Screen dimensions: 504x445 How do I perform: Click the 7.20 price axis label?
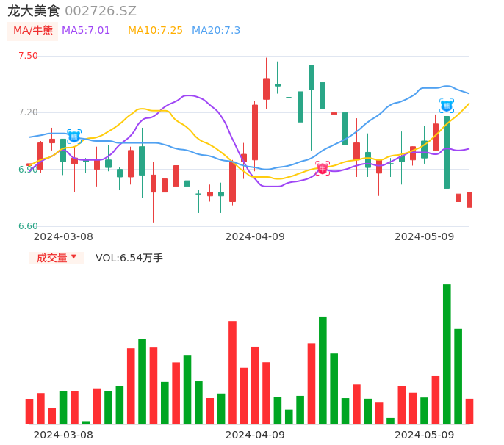28,112
